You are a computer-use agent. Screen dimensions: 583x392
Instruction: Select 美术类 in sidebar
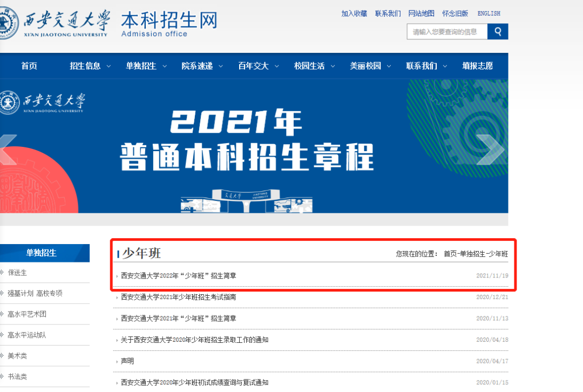pyautogui.click(x=17, y=356)
